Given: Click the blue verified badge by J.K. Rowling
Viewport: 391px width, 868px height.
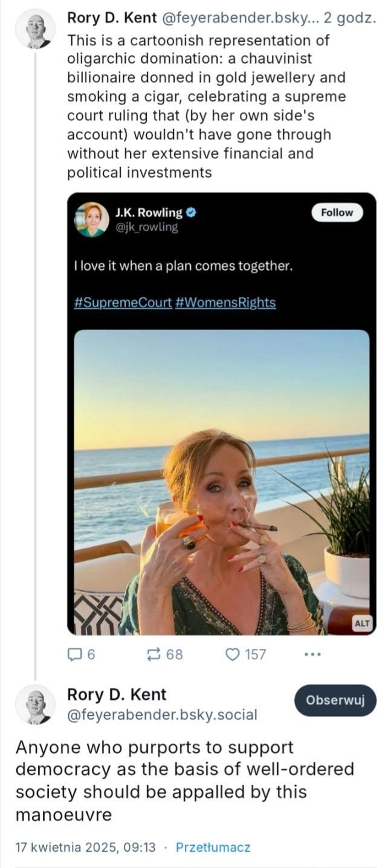Looking at the screenshot, I should coord(190,212).
